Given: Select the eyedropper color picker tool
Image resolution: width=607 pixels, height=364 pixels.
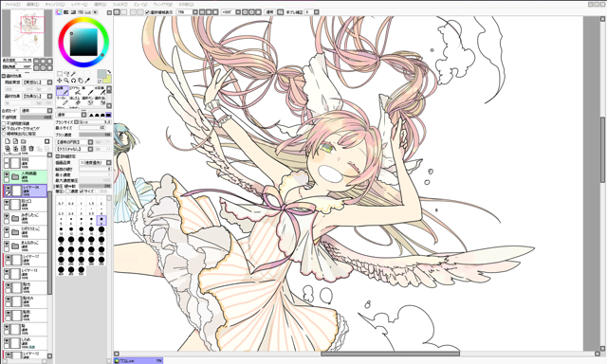Looking at the screenshot, I should click(87, 81).
